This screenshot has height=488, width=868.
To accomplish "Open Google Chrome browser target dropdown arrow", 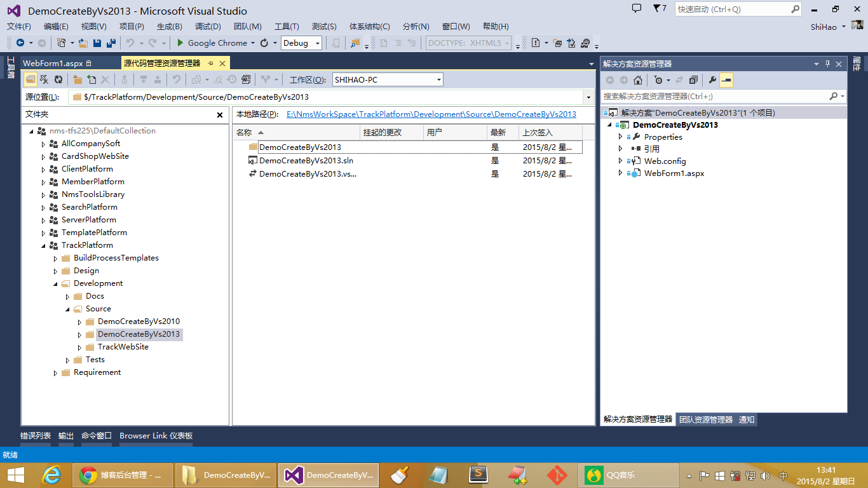I will [252, 43].
